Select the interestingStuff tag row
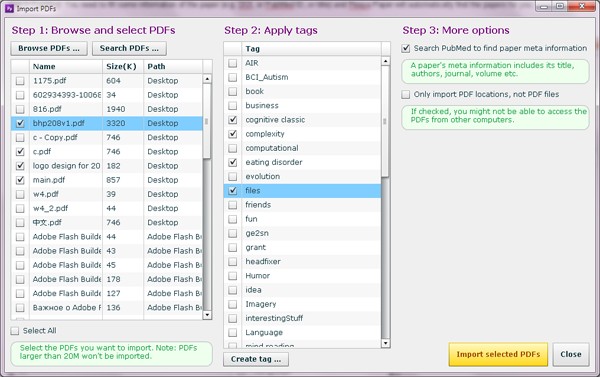This screenshot has height=377, width=600. (x=302, y=318)
